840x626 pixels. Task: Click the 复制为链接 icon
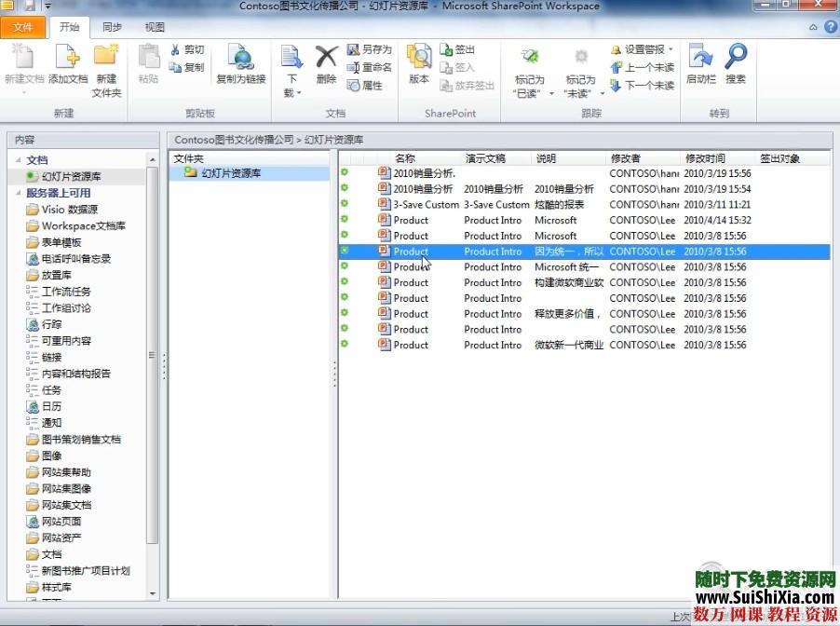point(241,65)
